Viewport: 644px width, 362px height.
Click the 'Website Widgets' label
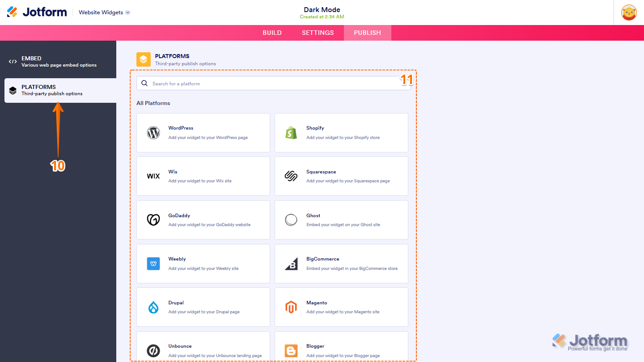[101, 13]
